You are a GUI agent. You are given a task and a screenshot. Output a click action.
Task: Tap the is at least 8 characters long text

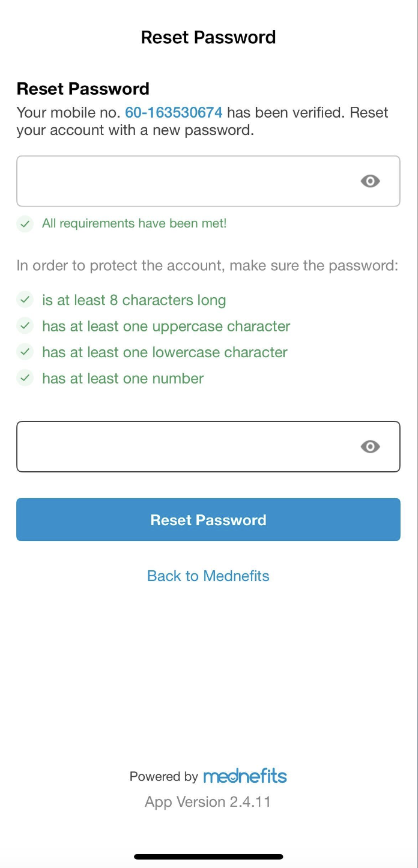(x=134, y=300)
